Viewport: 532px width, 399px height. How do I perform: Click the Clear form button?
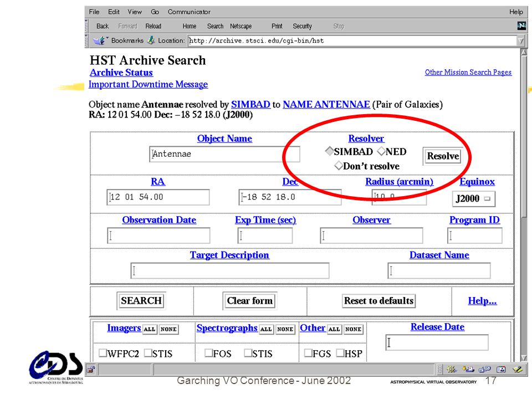250,300
